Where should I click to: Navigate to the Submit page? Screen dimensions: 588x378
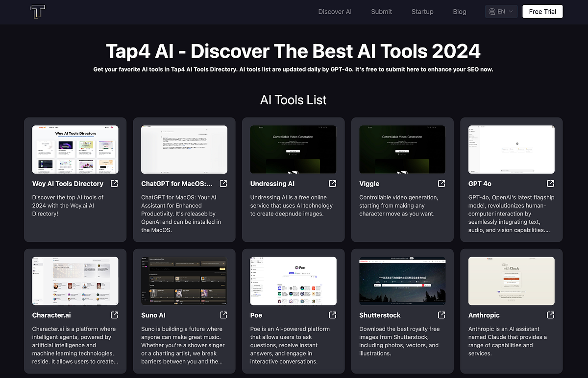point(381,11)
